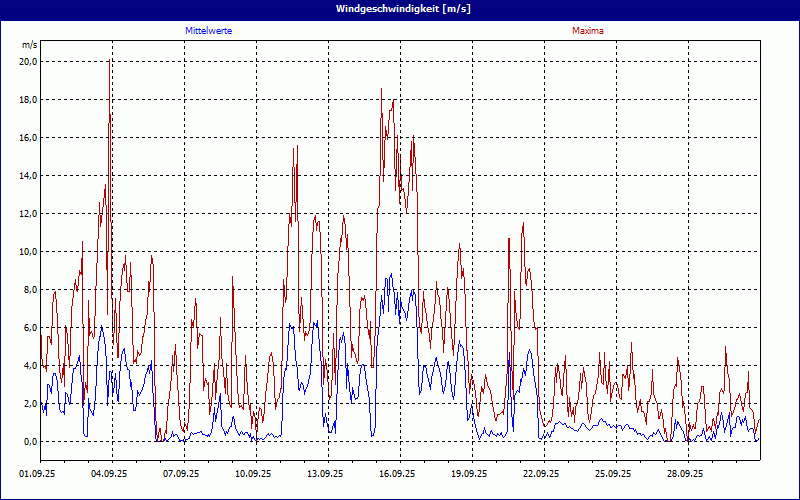The image size is (800, 500).
Task: Click the m/s unit label
Action: coord(29,45)
